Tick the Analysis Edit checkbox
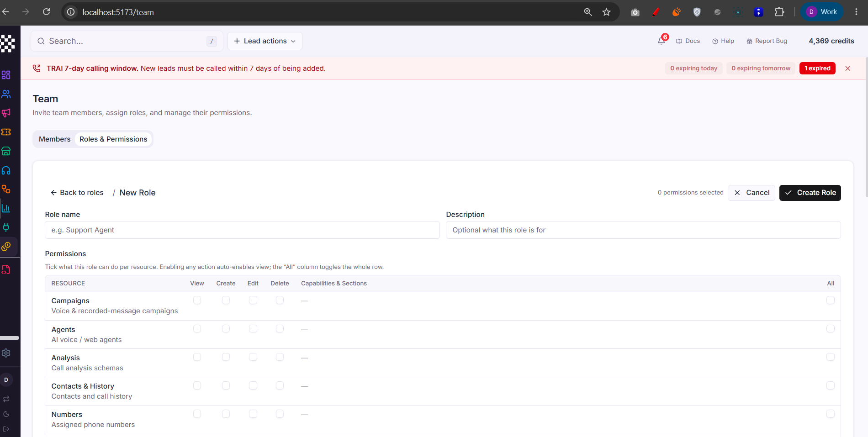 [x=253, y=357]
